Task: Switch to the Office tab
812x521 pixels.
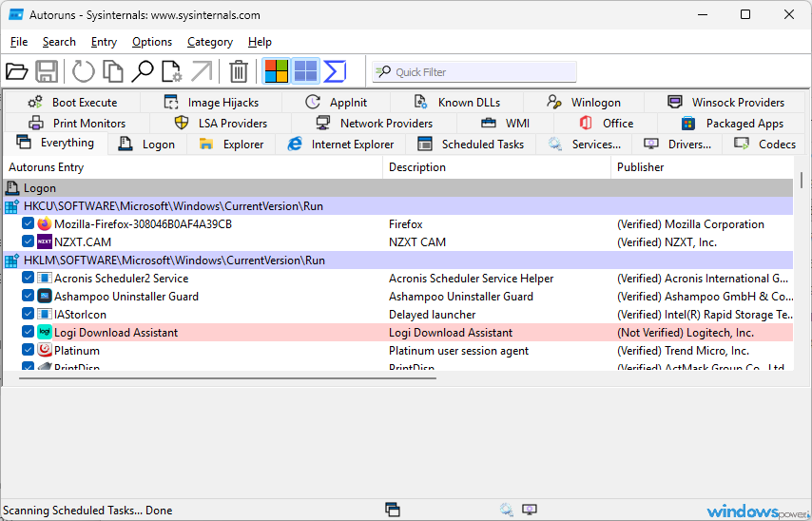Action: tap(606, 124)
